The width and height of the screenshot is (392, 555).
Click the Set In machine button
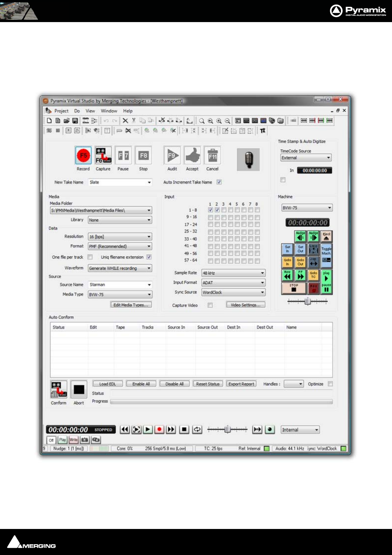pyautogui.click(x=288, y=249)
